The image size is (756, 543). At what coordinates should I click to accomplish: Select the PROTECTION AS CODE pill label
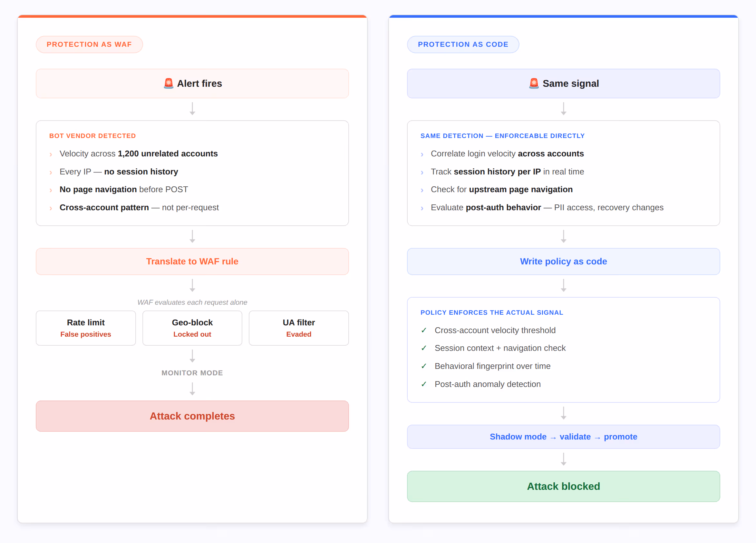pos(463,44)
